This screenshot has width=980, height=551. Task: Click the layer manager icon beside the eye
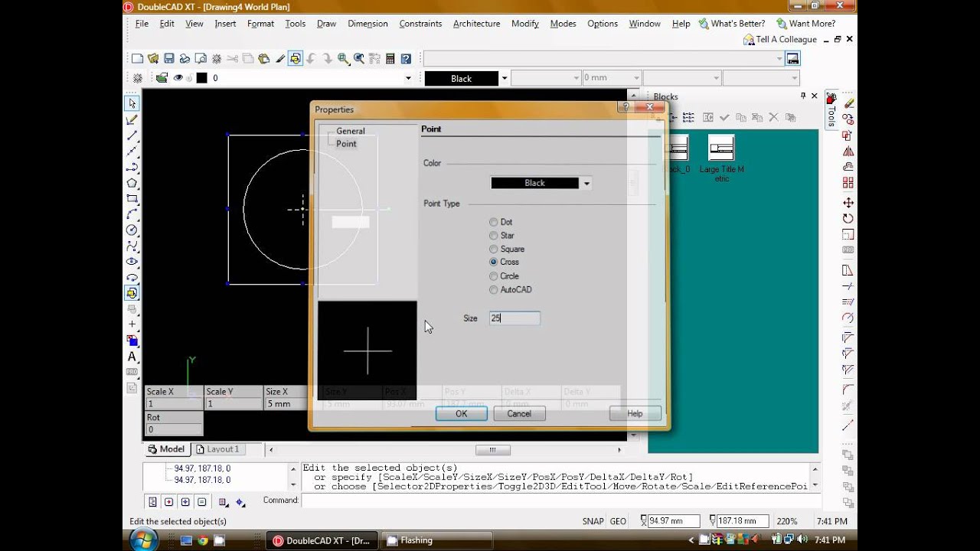[162, 78]
